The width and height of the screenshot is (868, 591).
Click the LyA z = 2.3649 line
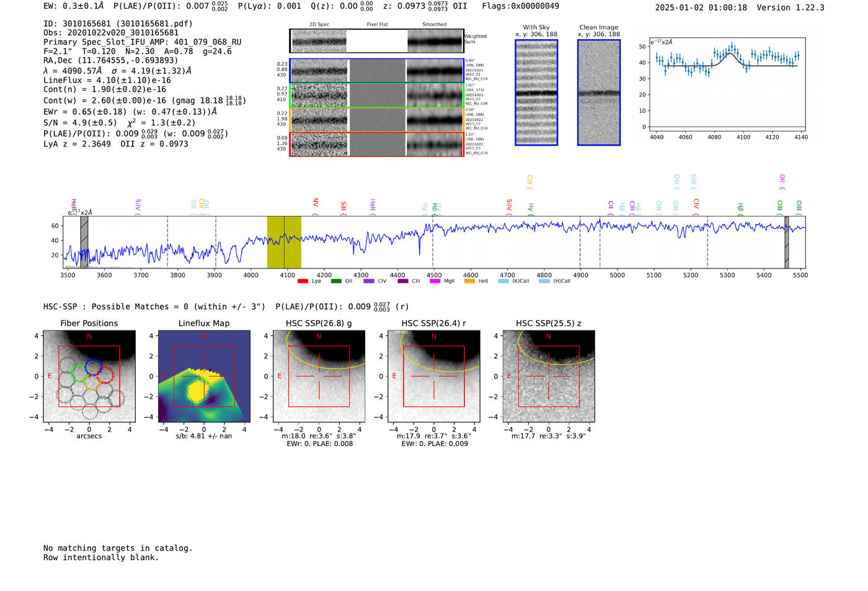116,144
